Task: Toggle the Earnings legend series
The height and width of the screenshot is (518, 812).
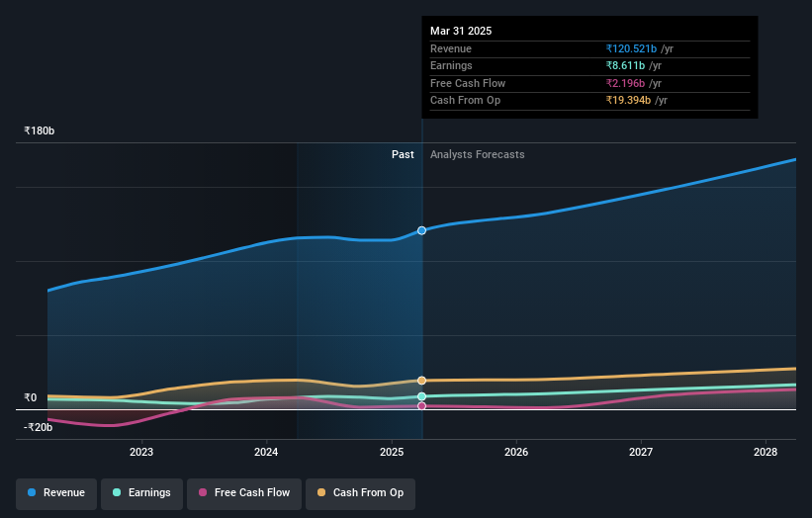Action: [x=141, y=493]
